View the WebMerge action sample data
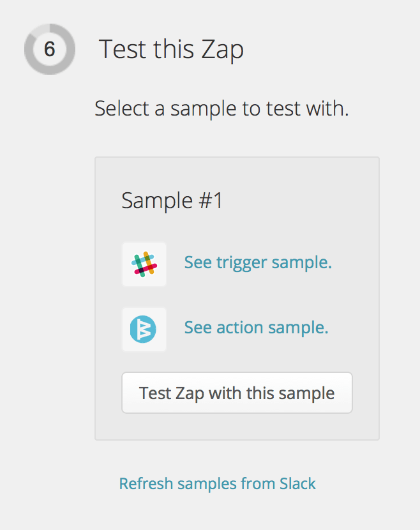 [256, 328]
